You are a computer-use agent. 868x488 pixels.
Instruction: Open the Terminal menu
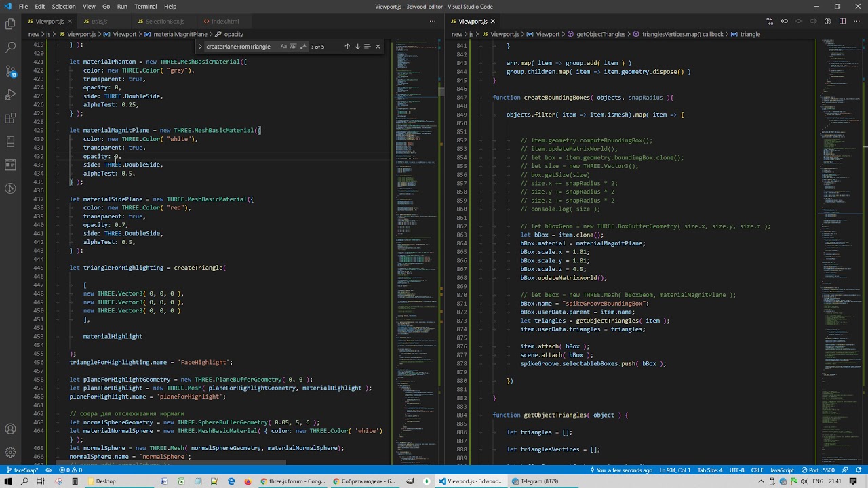coord(146,7)
